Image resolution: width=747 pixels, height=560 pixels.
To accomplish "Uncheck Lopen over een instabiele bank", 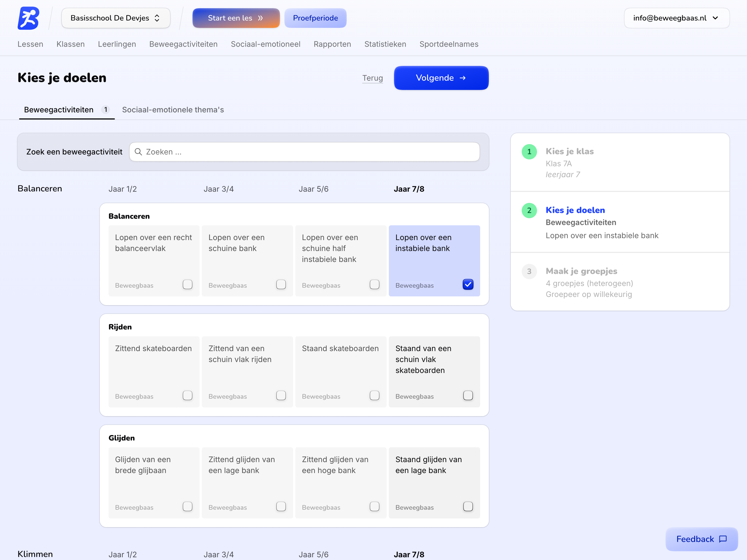I will click(468, 284).
